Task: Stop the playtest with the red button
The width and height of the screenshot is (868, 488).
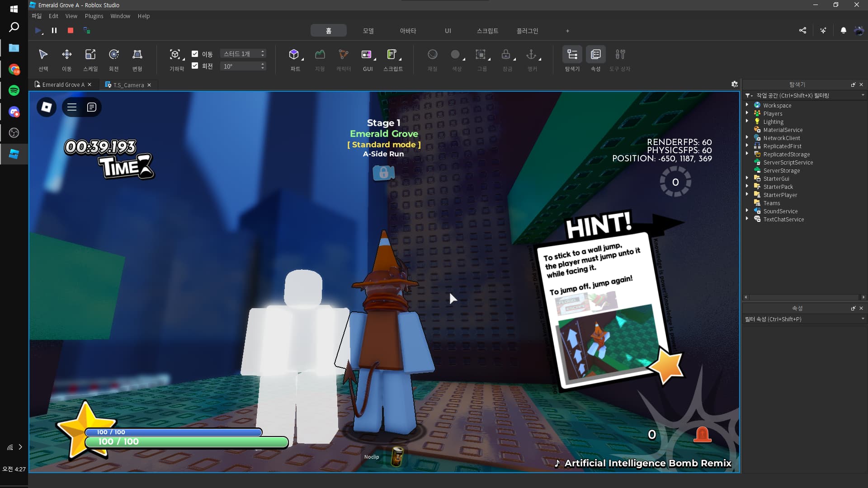Action: tap(71, 31)
